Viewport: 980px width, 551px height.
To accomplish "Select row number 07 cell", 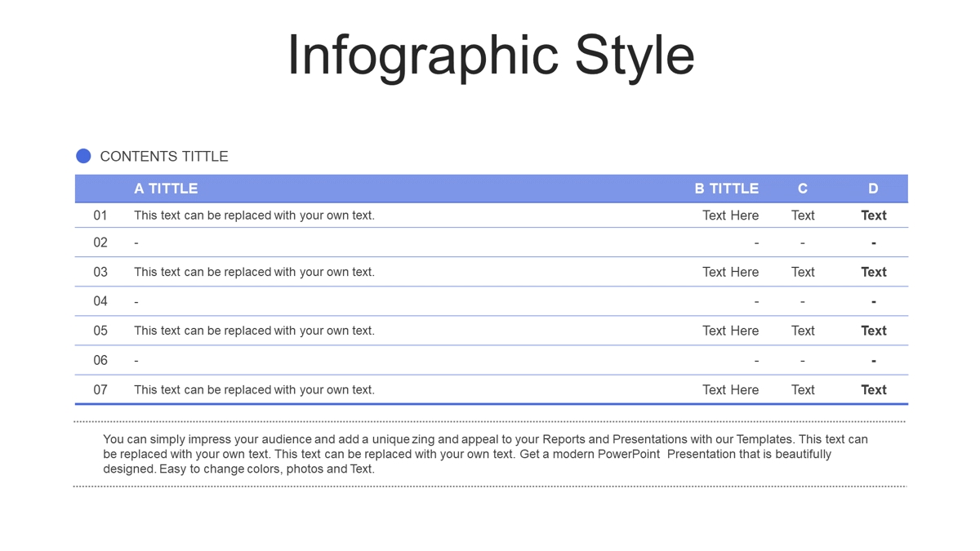I will [x=100, y=389].
